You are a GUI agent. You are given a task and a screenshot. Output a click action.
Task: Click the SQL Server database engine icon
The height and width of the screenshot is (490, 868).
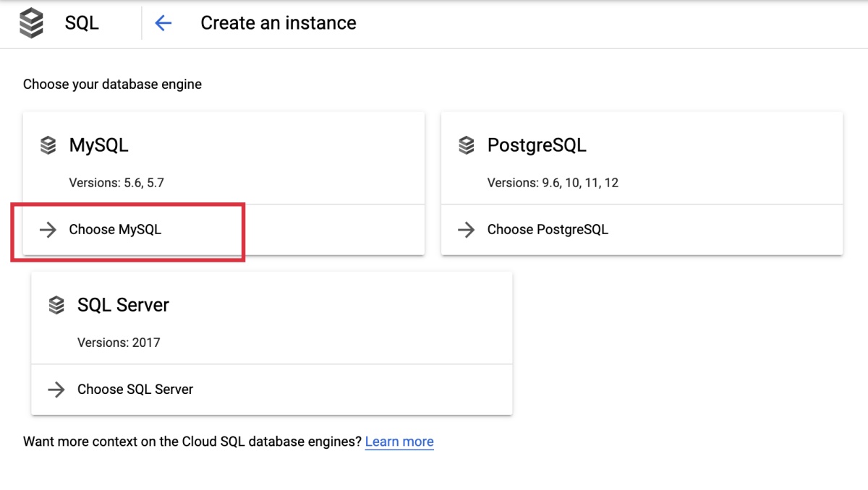(x=56, y=304)
